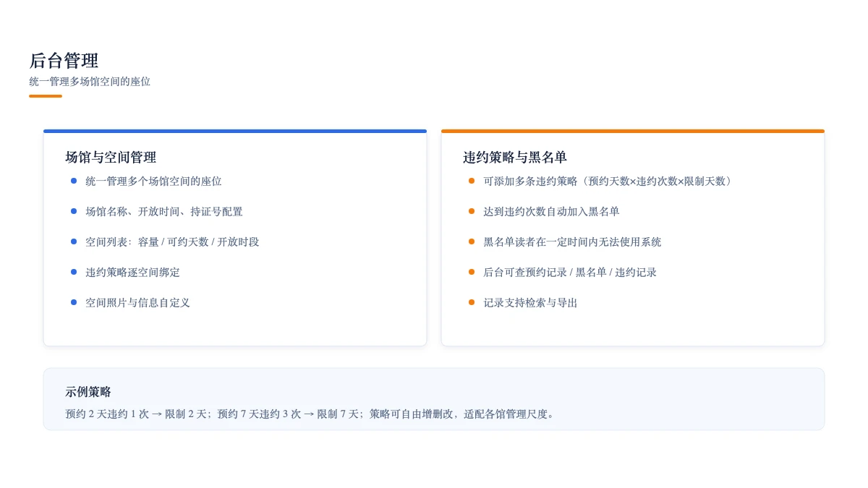Select the bullet 违约策略逐空间绑定
The image size is (868, 488).
pos(132,273)
